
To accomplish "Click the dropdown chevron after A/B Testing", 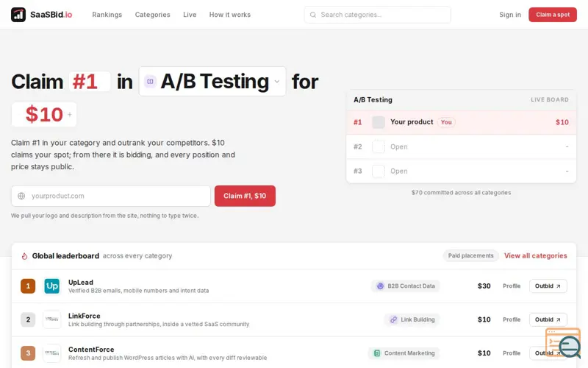I will (x=277, y=82).
